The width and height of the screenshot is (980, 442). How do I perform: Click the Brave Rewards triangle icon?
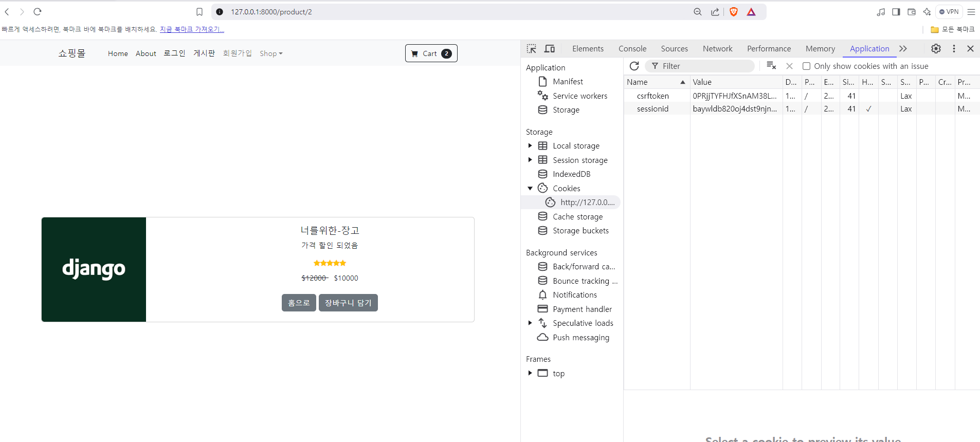click(x=751, y=12)
